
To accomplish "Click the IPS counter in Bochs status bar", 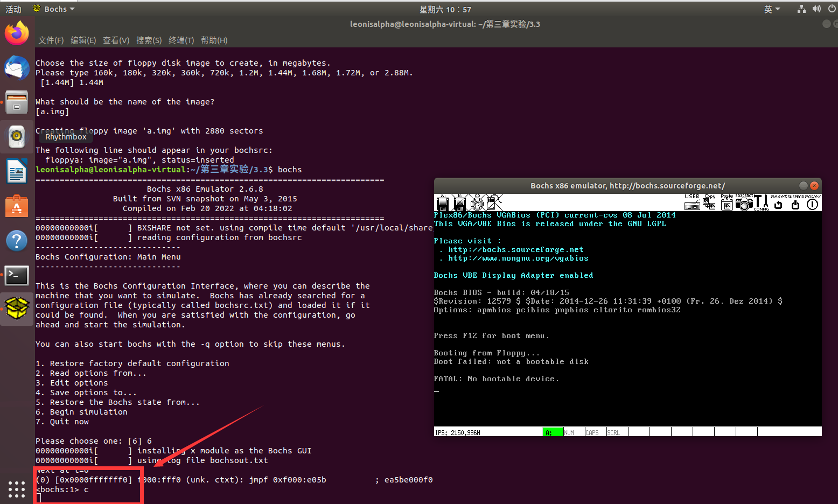I will (458, 432).
